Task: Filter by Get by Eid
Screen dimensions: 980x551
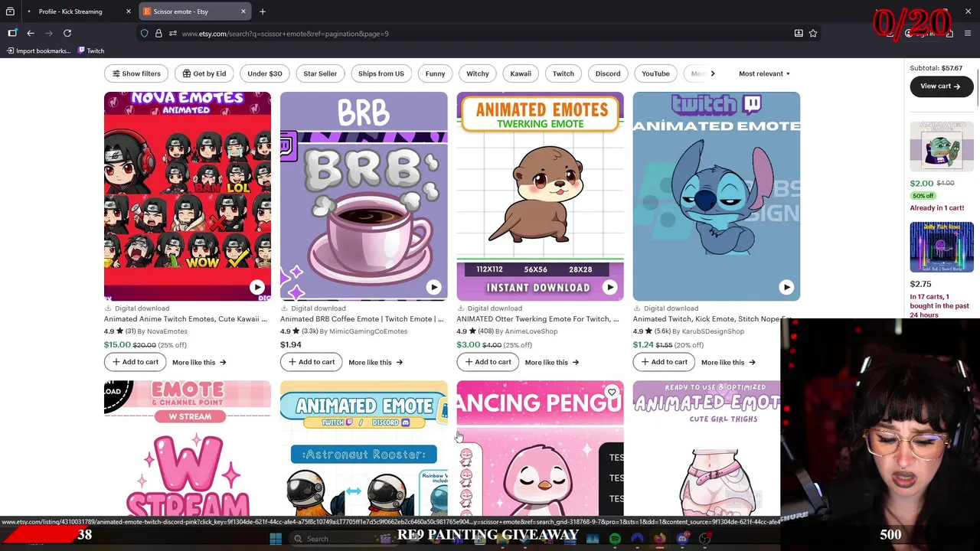Action: point(204,73)
